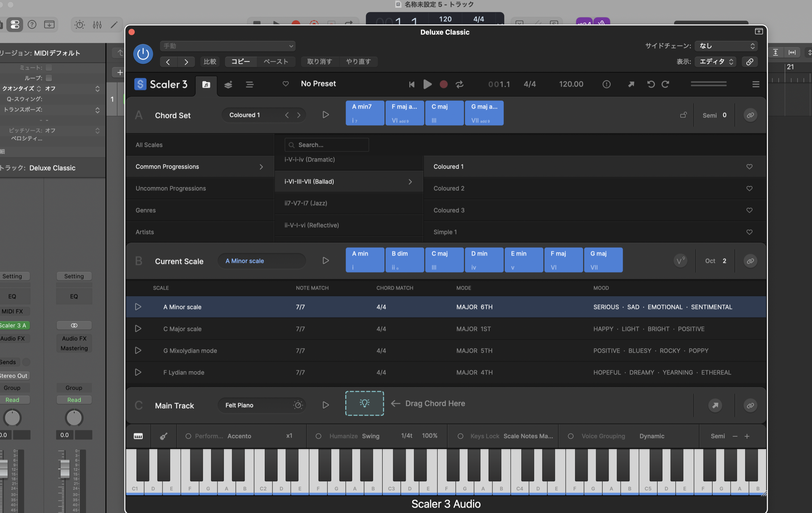Select the A min7 chord pad
This screenshot has width=812, height=513.
(x=365, y=113)
